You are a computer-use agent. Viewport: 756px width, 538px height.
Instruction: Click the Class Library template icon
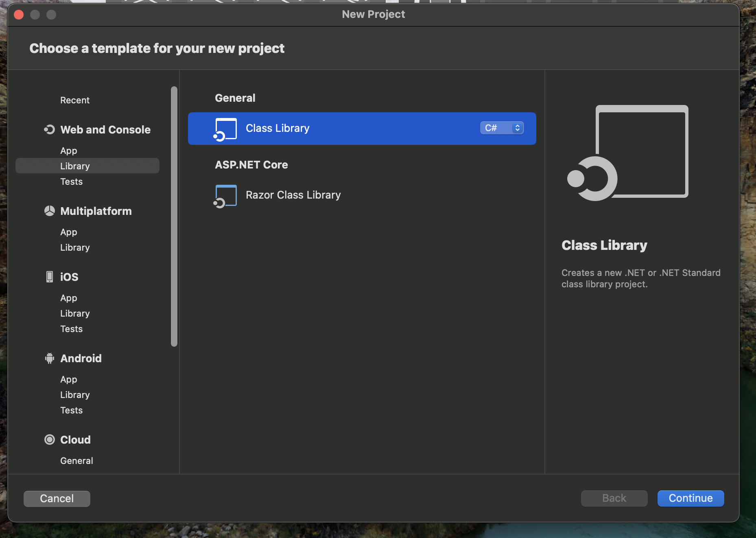coord(225,129)
